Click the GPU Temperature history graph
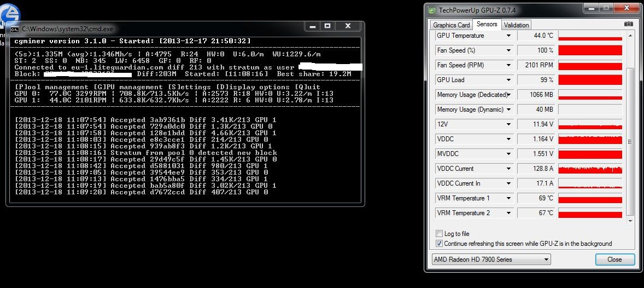 click(590, 36)
